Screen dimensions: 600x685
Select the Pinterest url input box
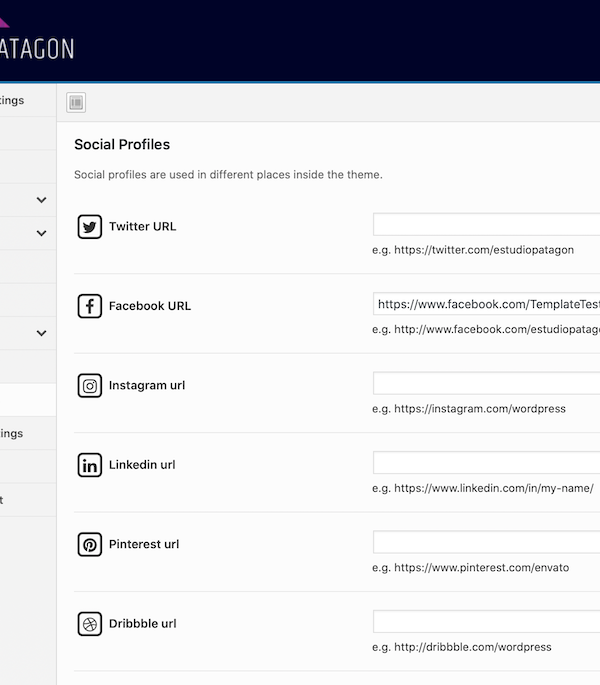click(486, 543)
